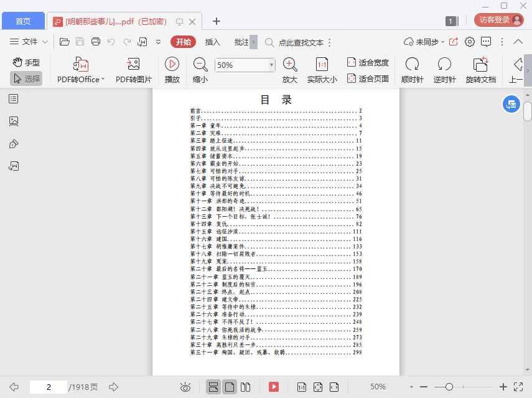Expand more ribbon tabs arrow

pos(253,42)
